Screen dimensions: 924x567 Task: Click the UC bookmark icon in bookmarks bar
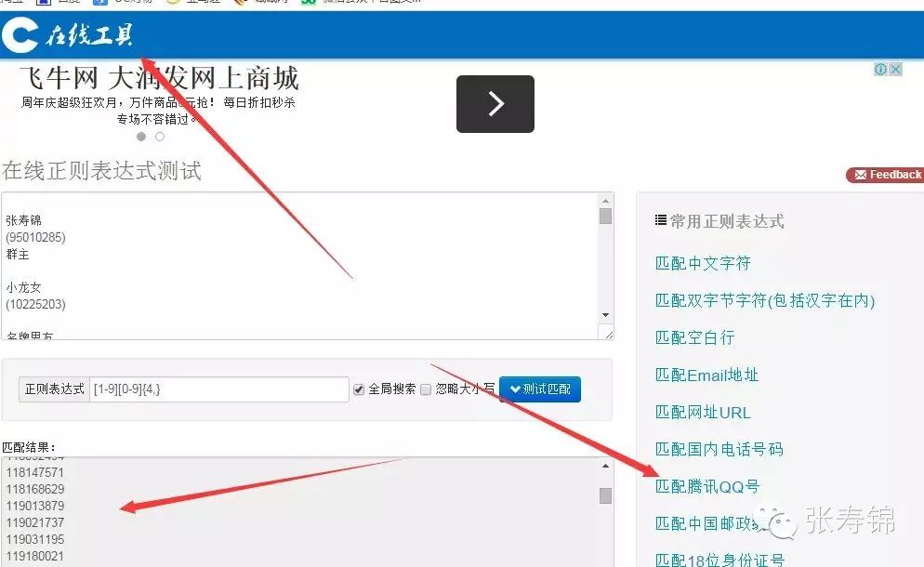click(x=99, y=4)
